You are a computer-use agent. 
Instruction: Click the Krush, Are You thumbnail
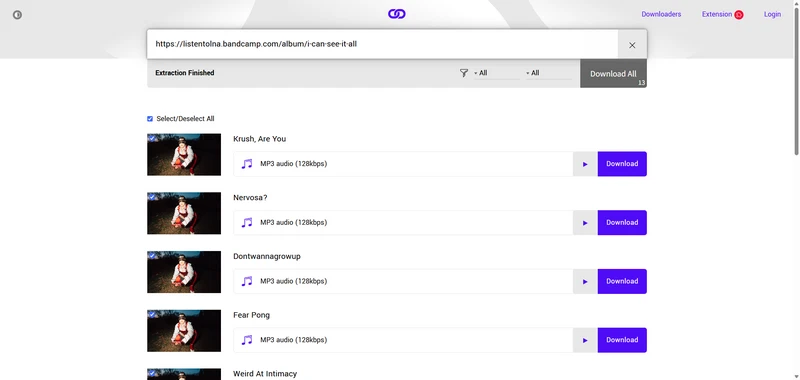click(x=184, y=155)
